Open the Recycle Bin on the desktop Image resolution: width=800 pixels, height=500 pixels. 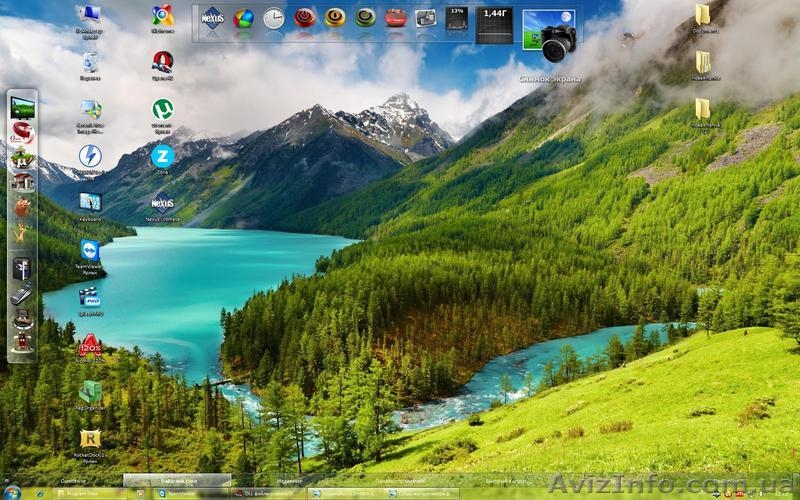pyautogui.click(x=90, y=62)
